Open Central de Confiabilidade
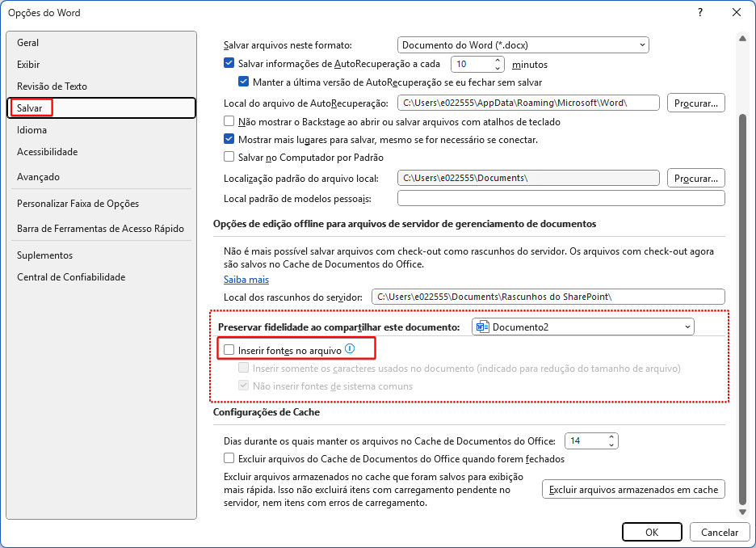The width and height of the screenshot is (756, 548). click(x=101, y=277)
